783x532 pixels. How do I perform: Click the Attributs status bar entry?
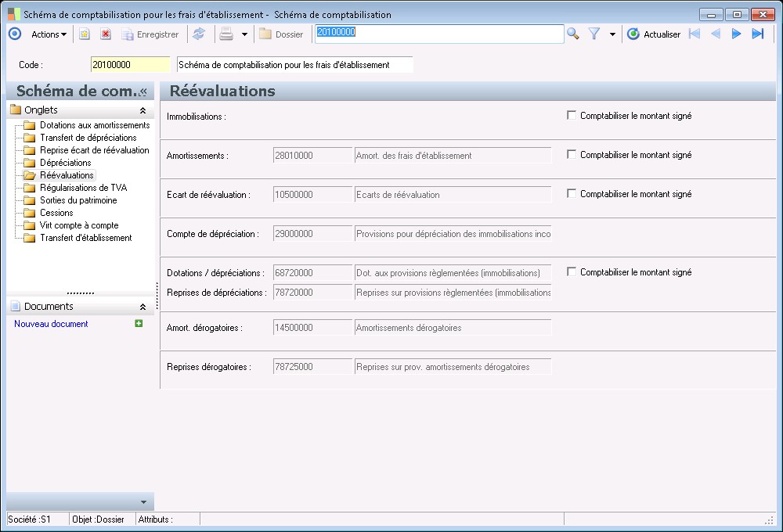(168, 519)
